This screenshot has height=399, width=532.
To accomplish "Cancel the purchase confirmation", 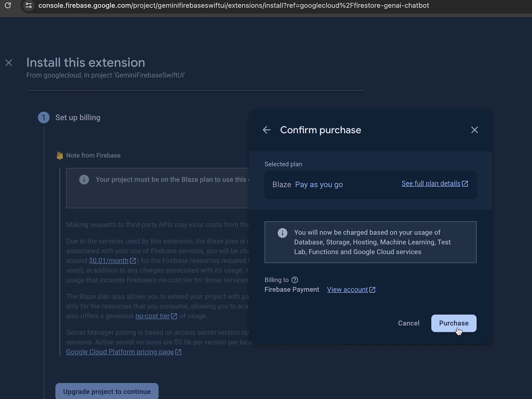I will tap(408, 323).
